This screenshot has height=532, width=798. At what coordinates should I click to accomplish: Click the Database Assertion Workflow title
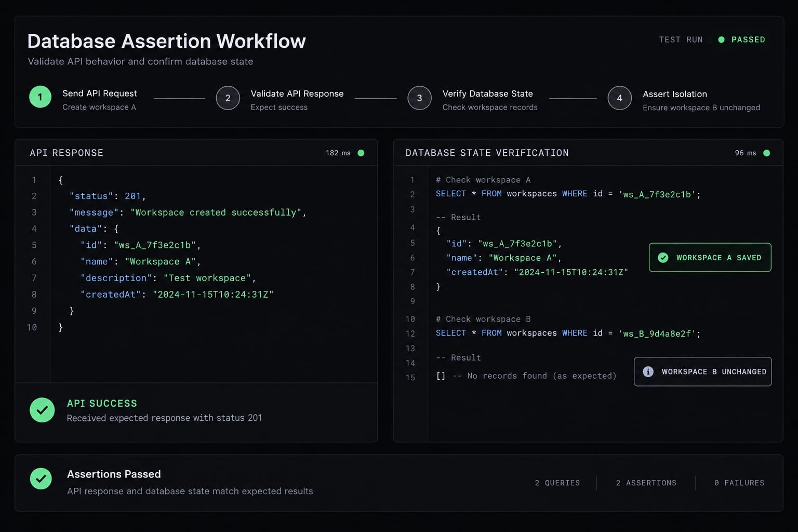pyautogui.click(x=166, y=41)
